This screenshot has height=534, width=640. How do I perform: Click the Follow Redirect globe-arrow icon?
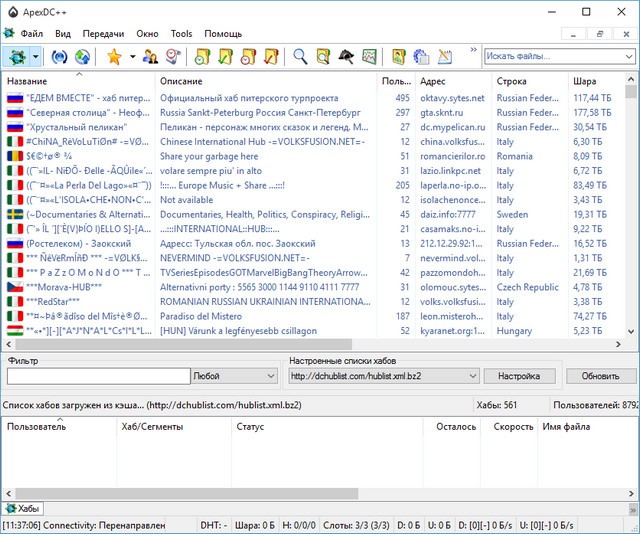pos(82,57)
